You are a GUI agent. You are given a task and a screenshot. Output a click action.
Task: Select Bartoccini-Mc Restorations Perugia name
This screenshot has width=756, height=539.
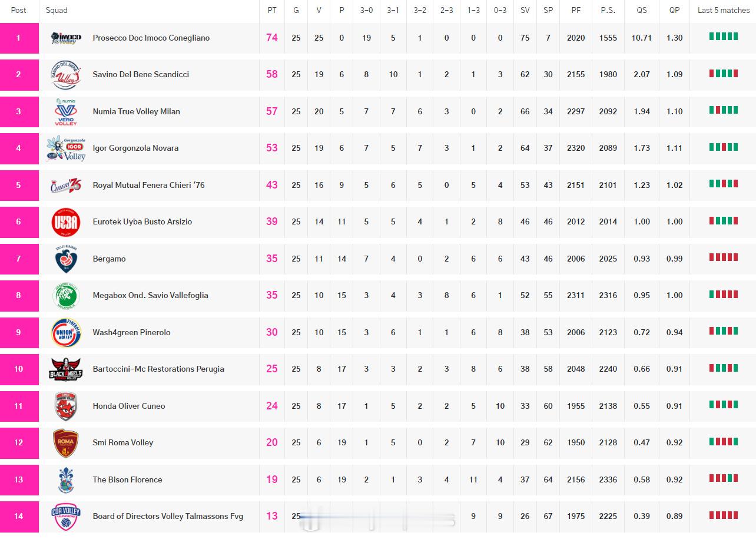tap(158, 369)
